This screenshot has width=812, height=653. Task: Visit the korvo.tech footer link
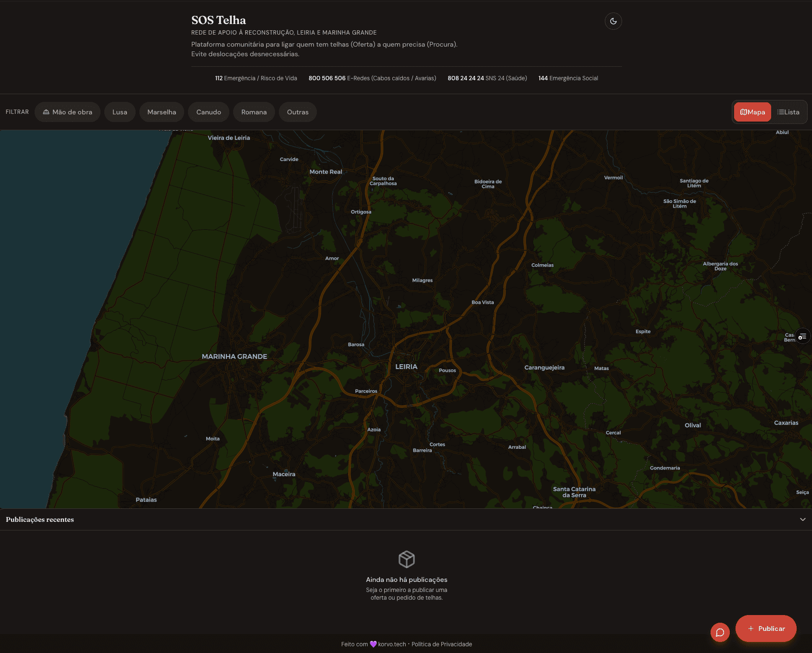(x=392, y=644)
